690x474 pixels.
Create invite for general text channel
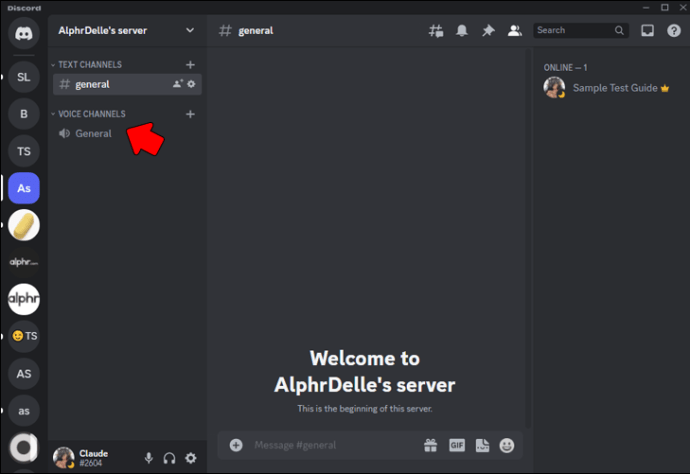pyautogui.click(x=178, y=84)
